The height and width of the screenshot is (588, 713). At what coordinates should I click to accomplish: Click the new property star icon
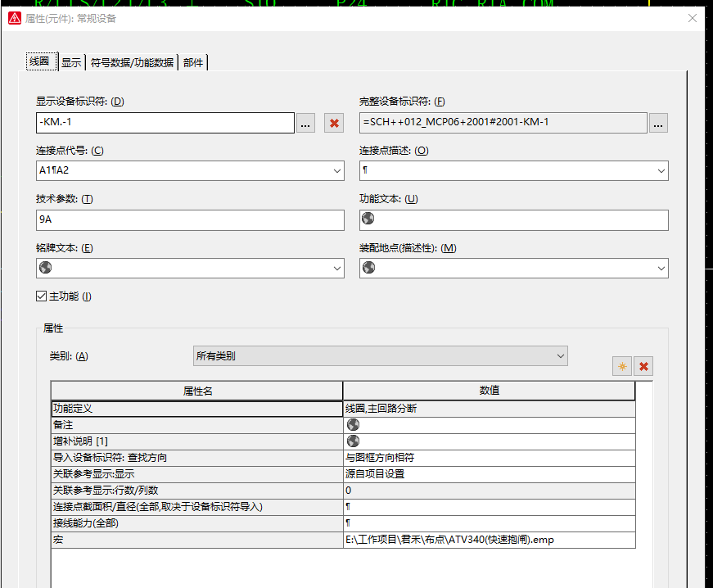[622, 366]
